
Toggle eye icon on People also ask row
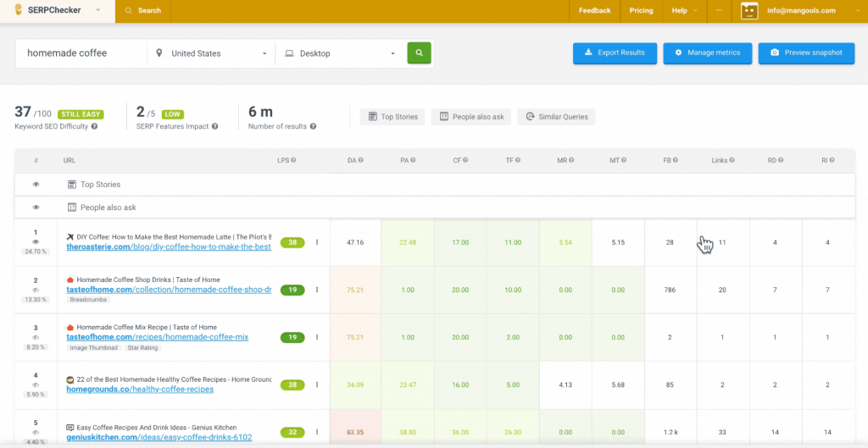[x=36, y=207]
